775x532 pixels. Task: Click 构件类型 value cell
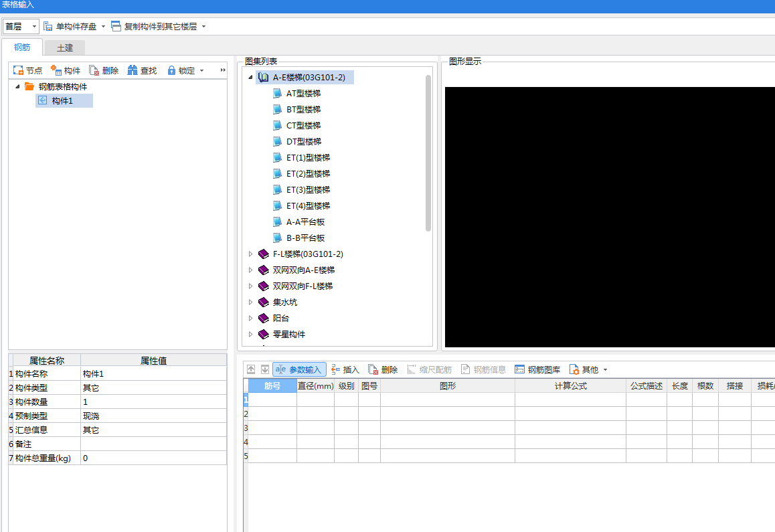[x=153, y=387]
